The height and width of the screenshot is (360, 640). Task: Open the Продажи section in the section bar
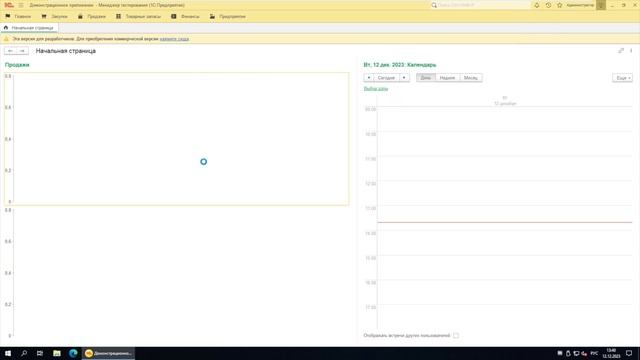pos(91,16)
